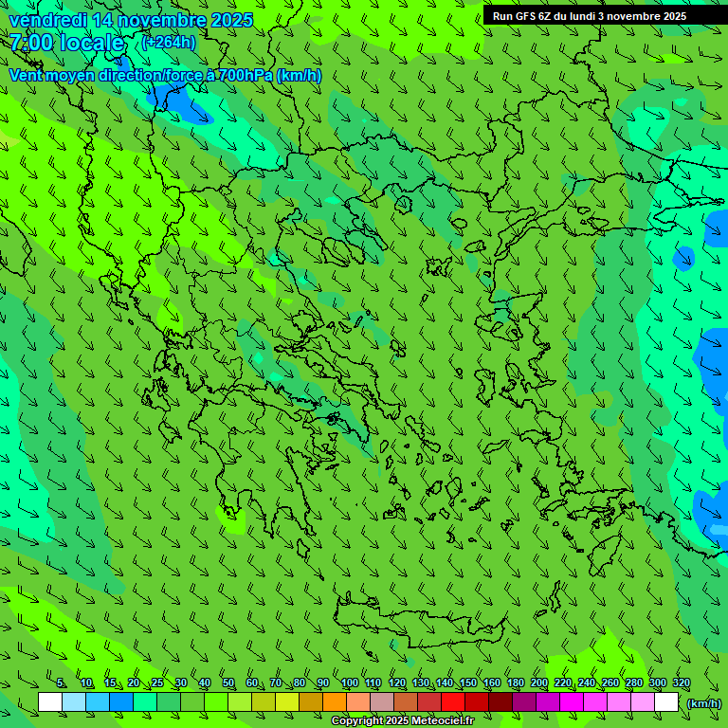Click the 'Run GFS 6Z' info banner
Image resolution: width=728 pixels, height=728 pixels.
click(590, 15)
